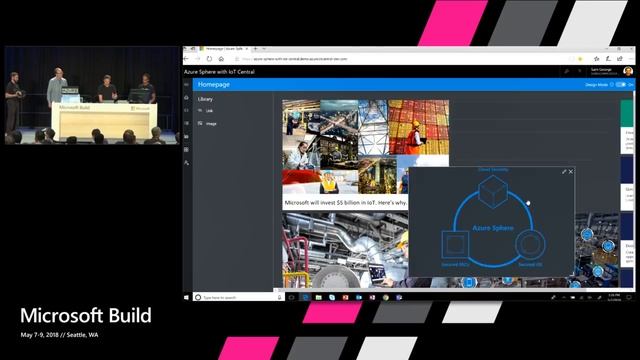
Task: Open PowerPoint from the taskbar
Action: [345, 298]
